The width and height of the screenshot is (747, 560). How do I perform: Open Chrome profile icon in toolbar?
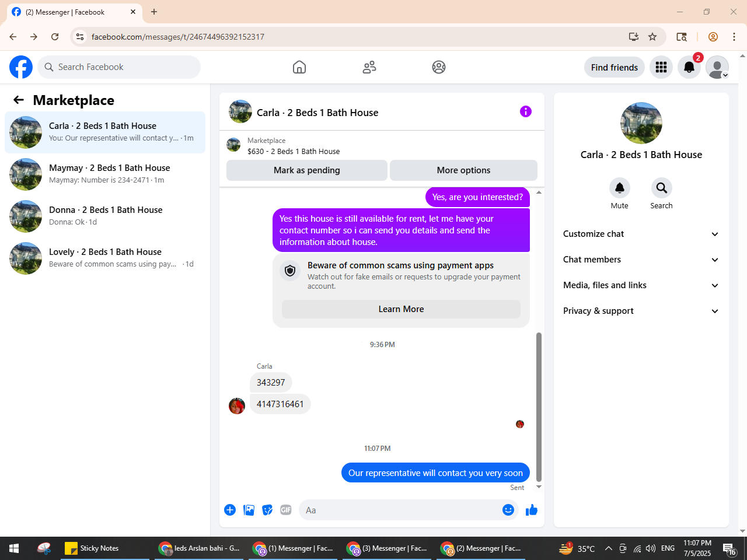(713, 37)
